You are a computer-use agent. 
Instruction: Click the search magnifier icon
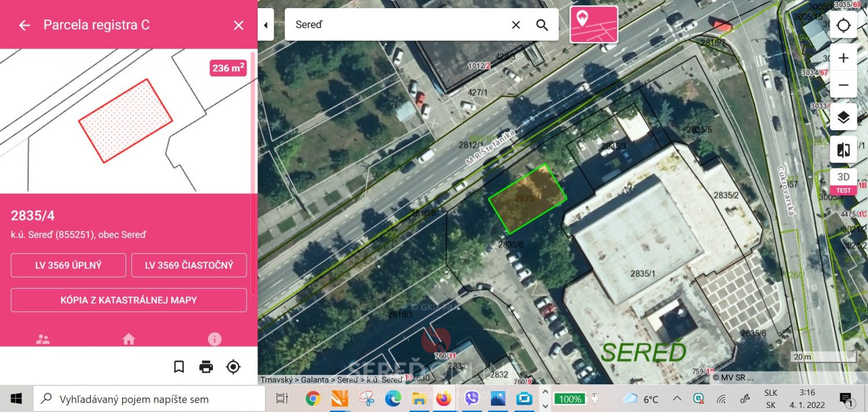542,25
